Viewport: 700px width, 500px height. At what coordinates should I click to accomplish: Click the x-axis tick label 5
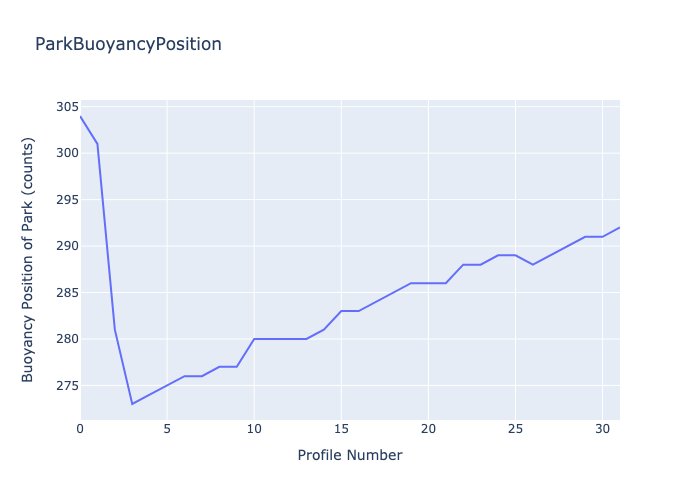coord(167,429)
